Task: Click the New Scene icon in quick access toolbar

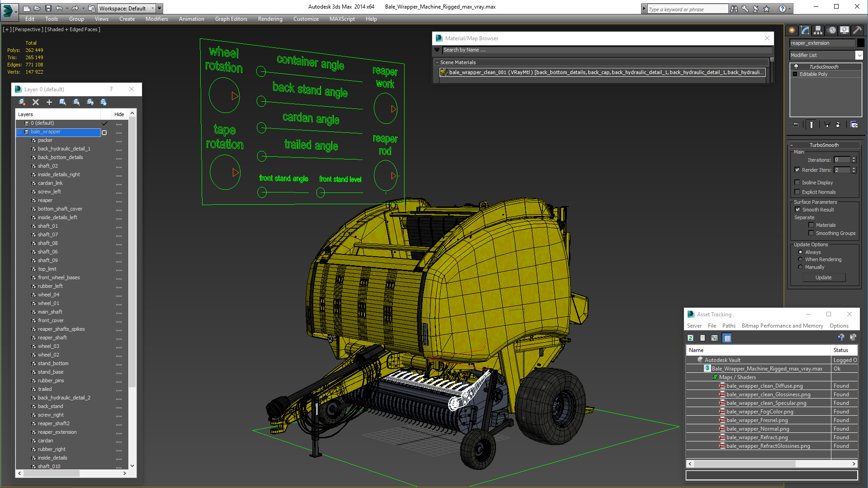Action: click(x=26, y=8)
